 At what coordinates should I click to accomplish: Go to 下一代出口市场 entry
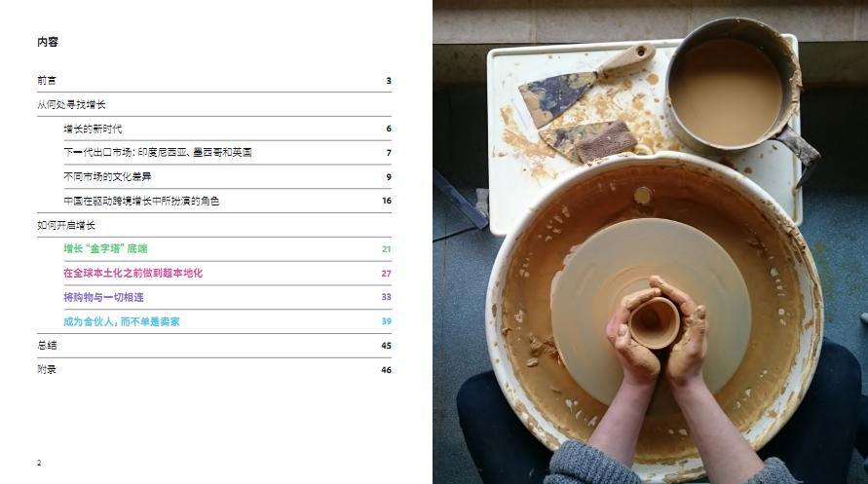(x=158, y=153)
